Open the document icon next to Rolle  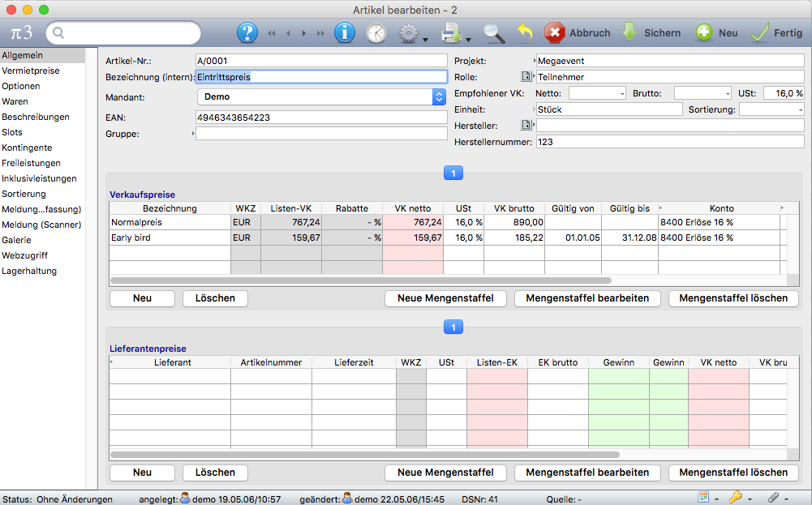point(526,76)
